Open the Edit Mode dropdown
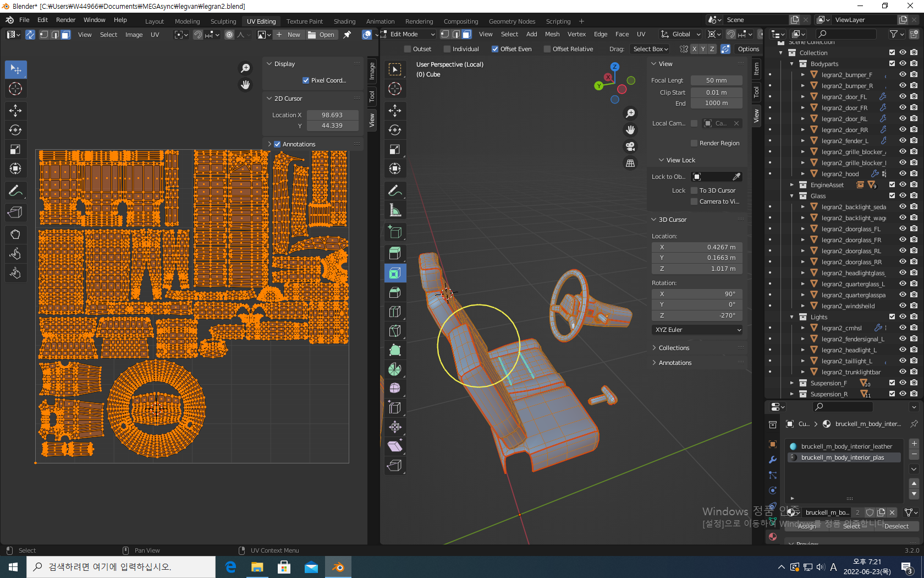The height and width of the screenshot is (578, 924). point(408,34)
